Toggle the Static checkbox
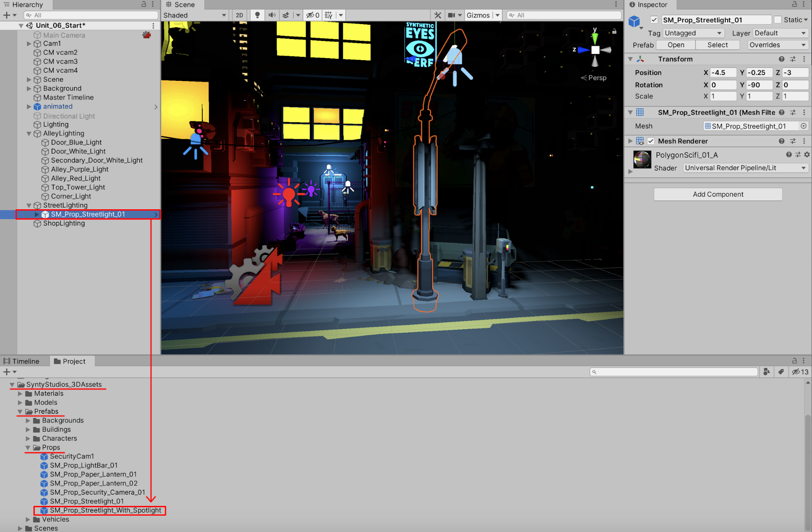Screen dimensions: 812x532 pyautogui.click(x=778, y=20)
